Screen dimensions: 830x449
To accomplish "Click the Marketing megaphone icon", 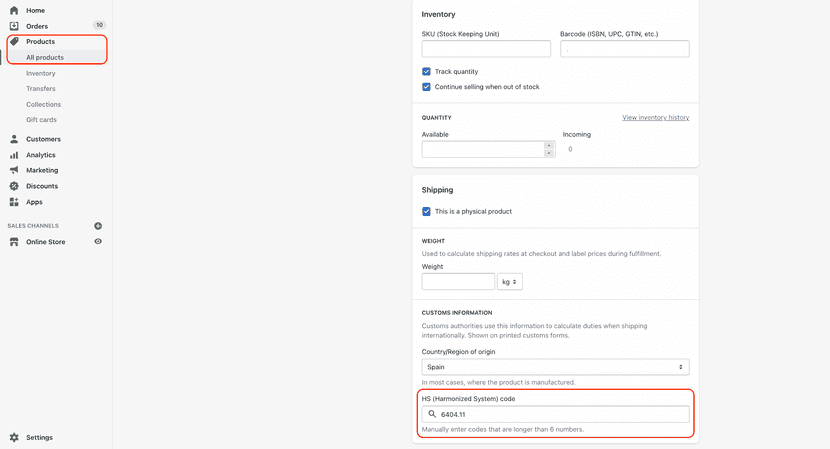I will click(14, 170).
